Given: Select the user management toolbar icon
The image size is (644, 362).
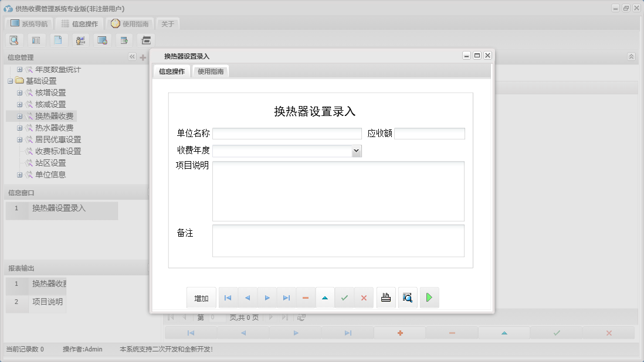Looking at the screenshot, I should [x=80, y=40].
